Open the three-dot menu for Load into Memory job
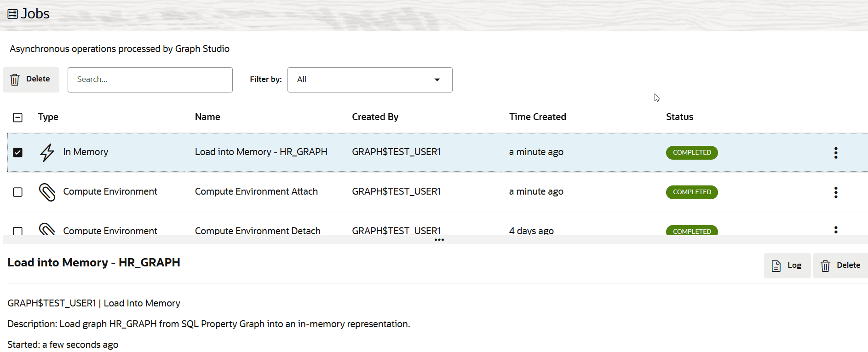Screen dimensions: 868x352 (x=836, y=153)
